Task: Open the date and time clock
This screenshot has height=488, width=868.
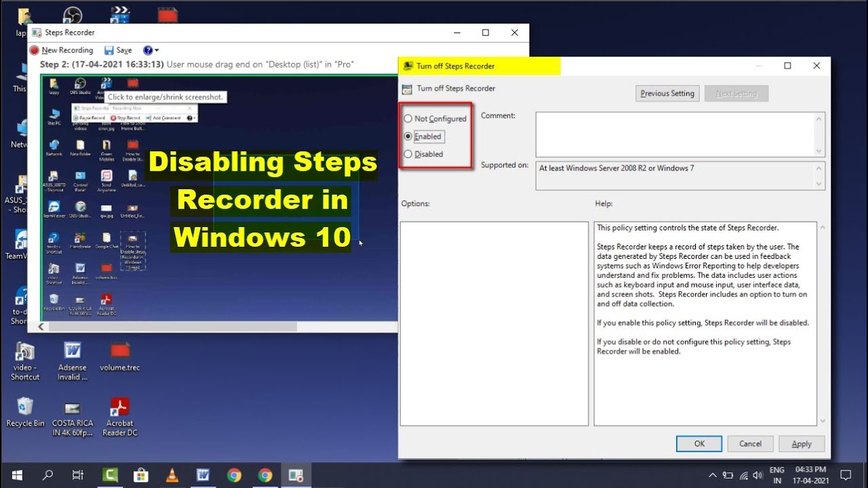Action: point(810,475)
